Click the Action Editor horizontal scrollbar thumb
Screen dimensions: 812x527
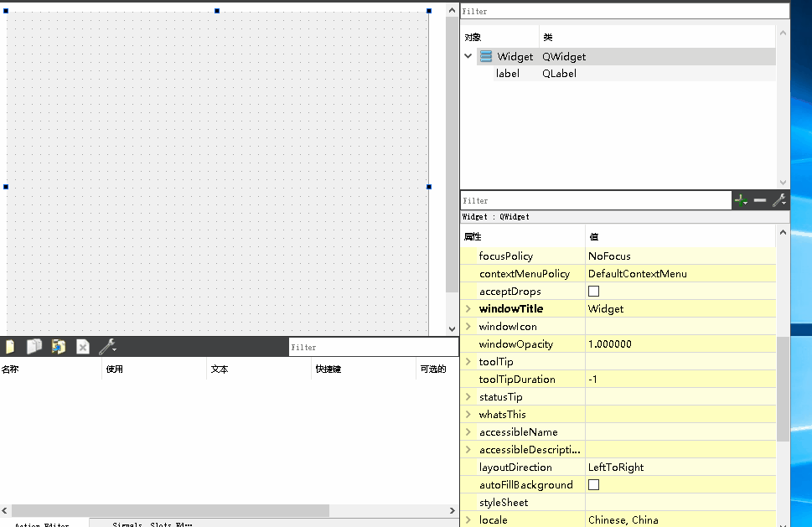click(170, 510)
